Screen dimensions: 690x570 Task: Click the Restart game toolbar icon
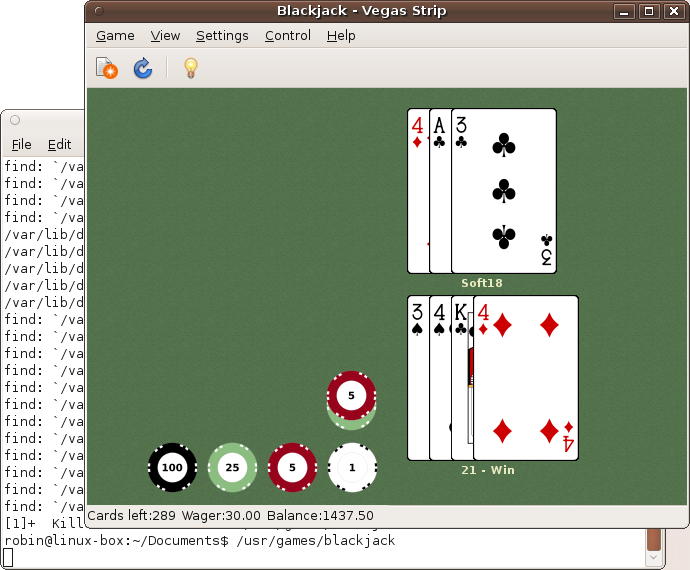(x=143, y=68)
